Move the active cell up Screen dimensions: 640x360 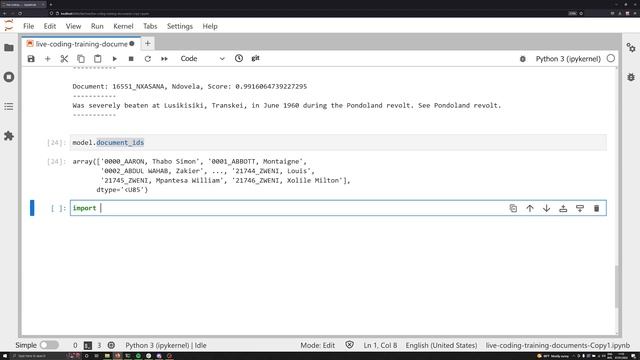pos(530,208)
